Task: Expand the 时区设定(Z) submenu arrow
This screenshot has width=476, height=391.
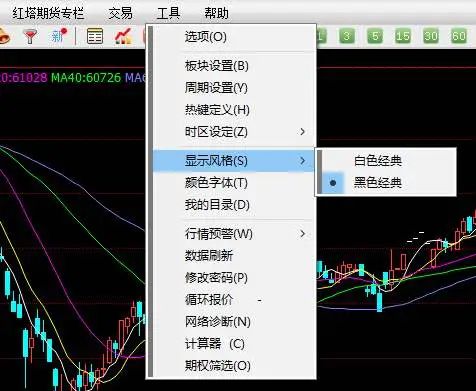Action: (x=302, y=132)
